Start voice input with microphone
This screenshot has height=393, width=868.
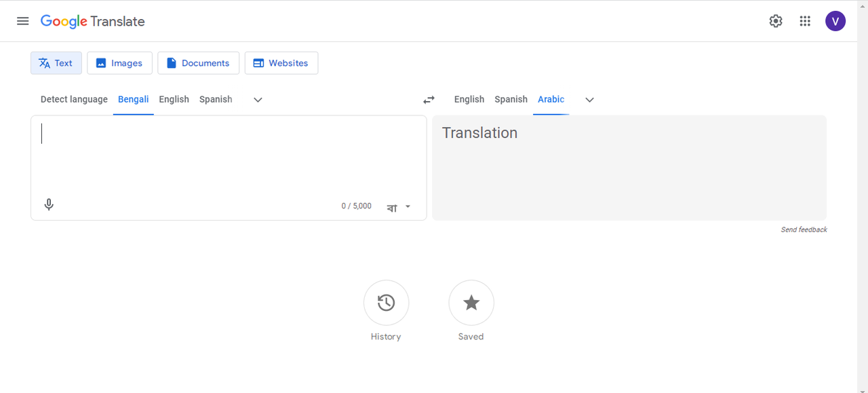click(x=49, y=204)
